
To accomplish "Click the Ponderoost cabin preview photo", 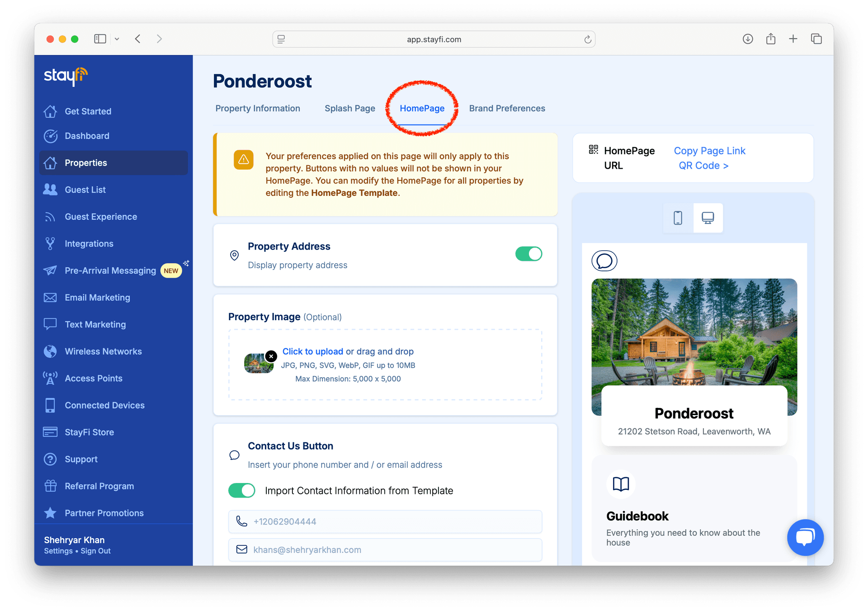I will click(694, 332).
